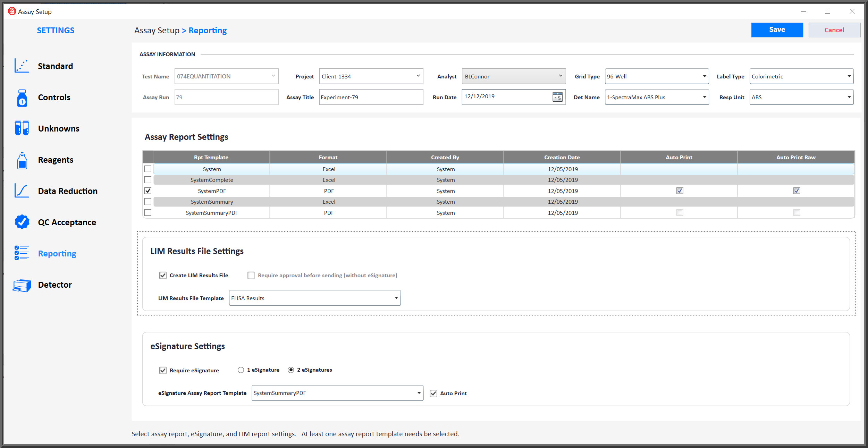Toggle Create LIM Results File checkbox
Screen dimensions: 868x448
pyautogui.click(x=163, y=275)
